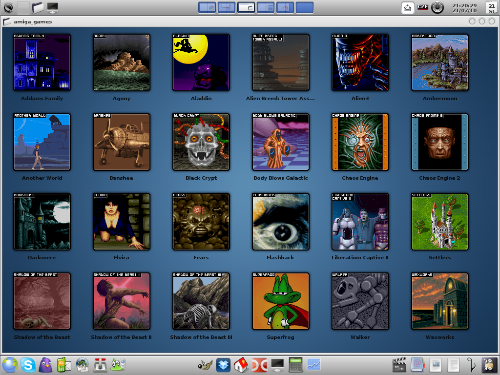500x375 pixels.
Task: Open the Chaos Engine game entry
Action: [360, 142]
